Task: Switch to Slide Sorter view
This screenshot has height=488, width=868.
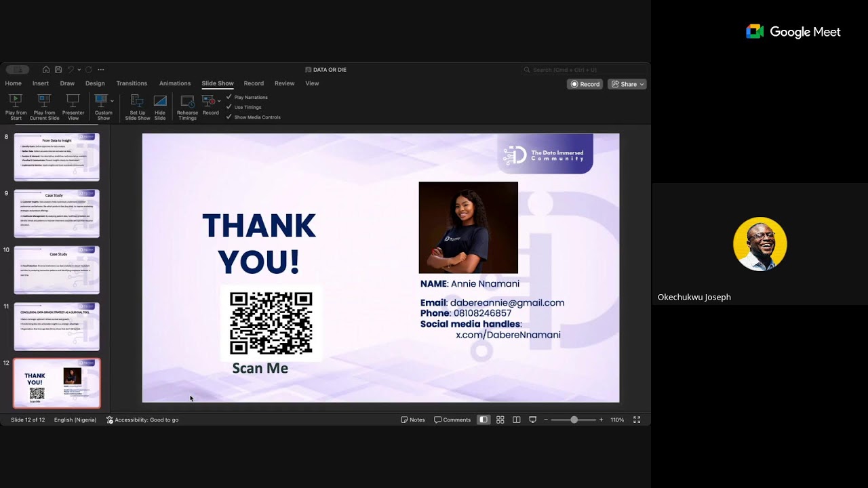Action: (500, 420)
